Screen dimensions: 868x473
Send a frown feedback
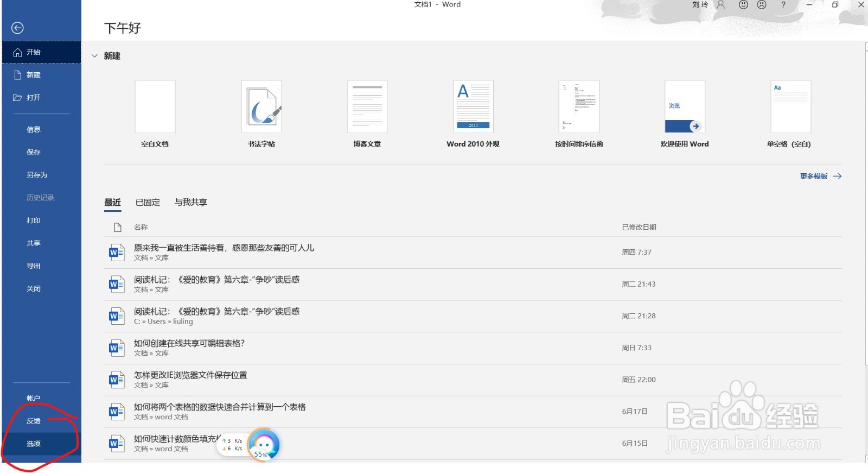(762, 4)
